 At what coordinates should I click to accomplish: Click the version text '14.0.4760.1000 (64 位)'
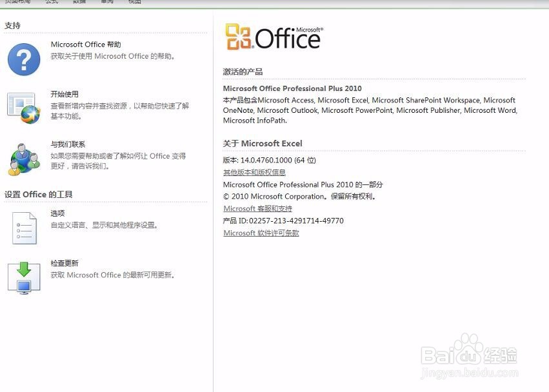tap(278, 161)
